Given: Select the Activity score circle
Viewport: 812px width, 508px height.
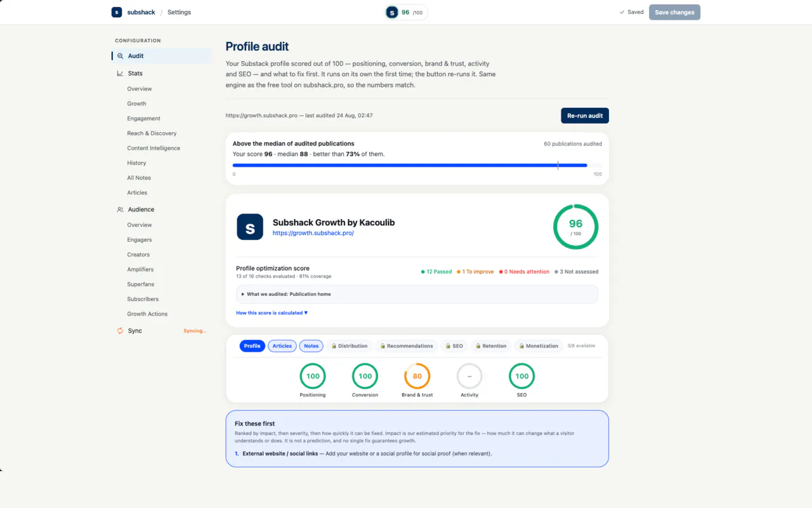Looking at the screenshot, I should [469, 376].
